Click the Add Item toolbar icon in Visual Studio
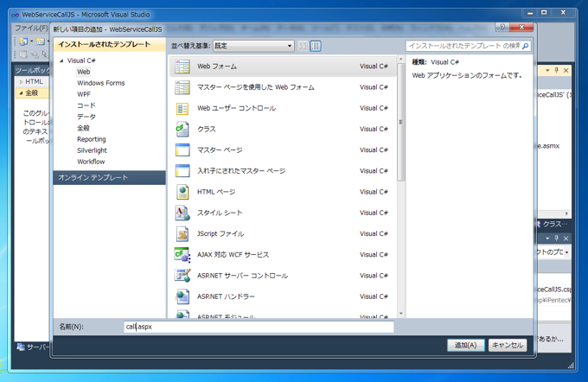The width and height of the screenshot is (588, 382). (41, 41)
